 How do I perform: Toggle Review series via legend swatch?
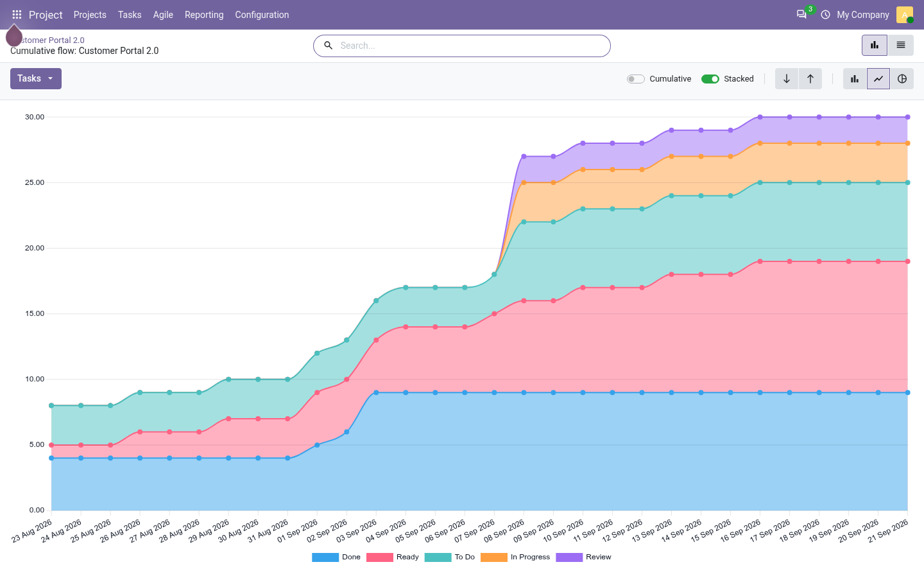569,557
